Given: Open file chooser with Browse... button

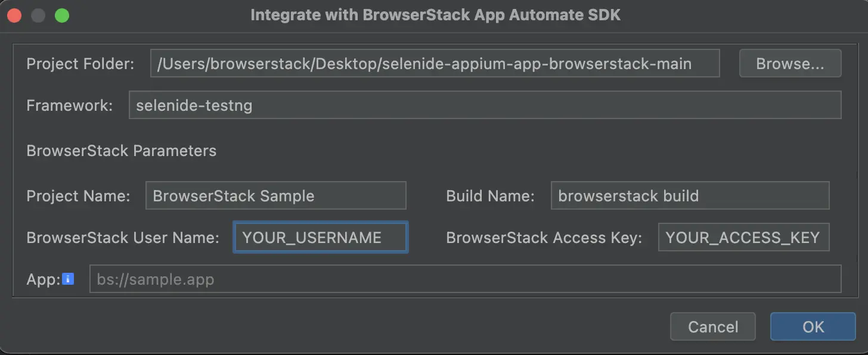Looking at the screenshot, I should pyautogui.click(x=790, y=64).
